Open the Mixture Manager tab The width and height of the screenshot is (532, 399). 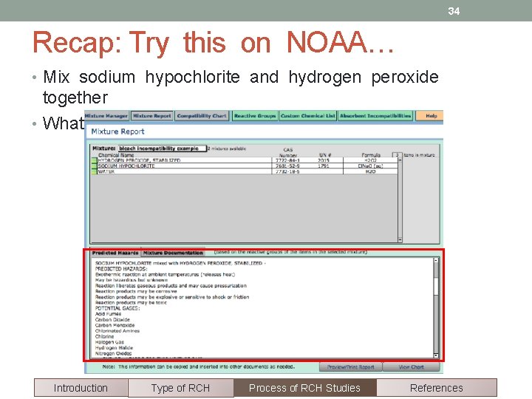[x=106, y=116]
